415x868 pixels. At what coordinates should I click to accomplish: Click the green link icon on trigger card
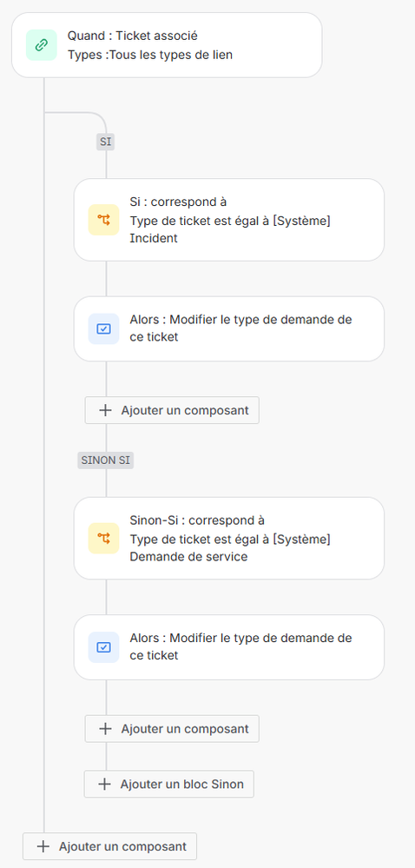(42, 45)
